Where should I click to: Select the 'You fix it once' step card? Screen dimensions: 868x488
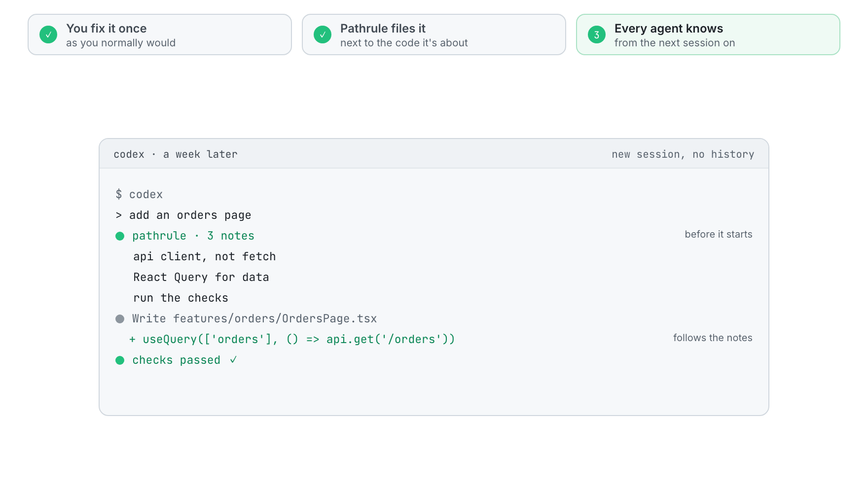coord(160,35)
